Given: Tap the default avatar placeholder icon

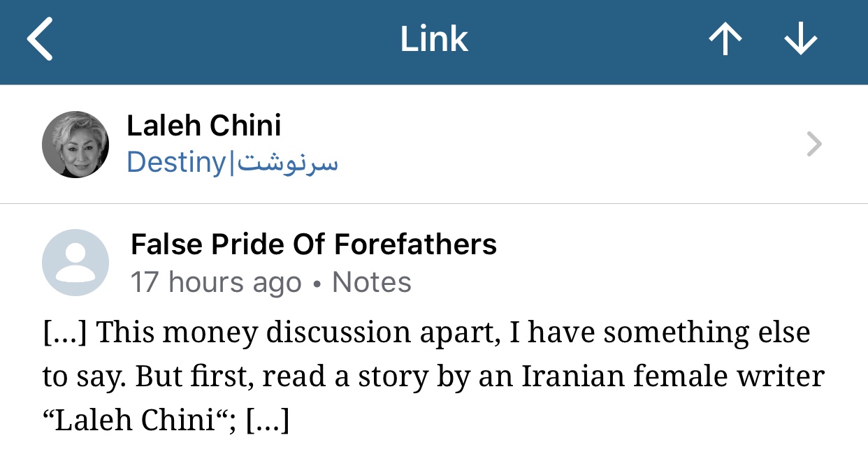Looking at the screenshot, I should tap(75, 263).
